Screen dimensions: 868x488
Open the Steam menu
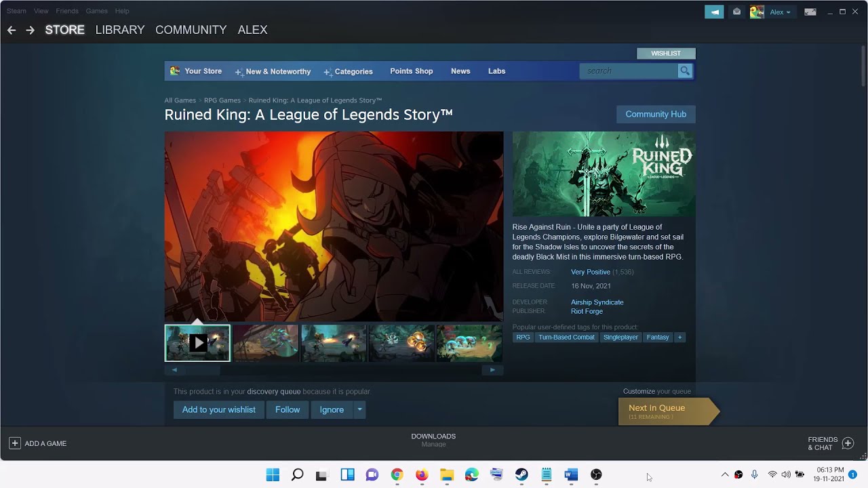[x=16, y=11]
